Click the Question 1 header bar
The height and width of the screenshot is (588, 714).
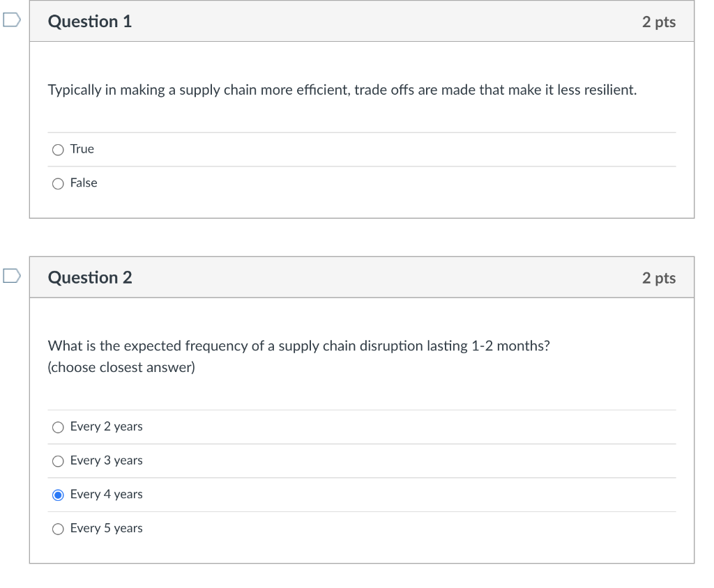coord(349,21)
